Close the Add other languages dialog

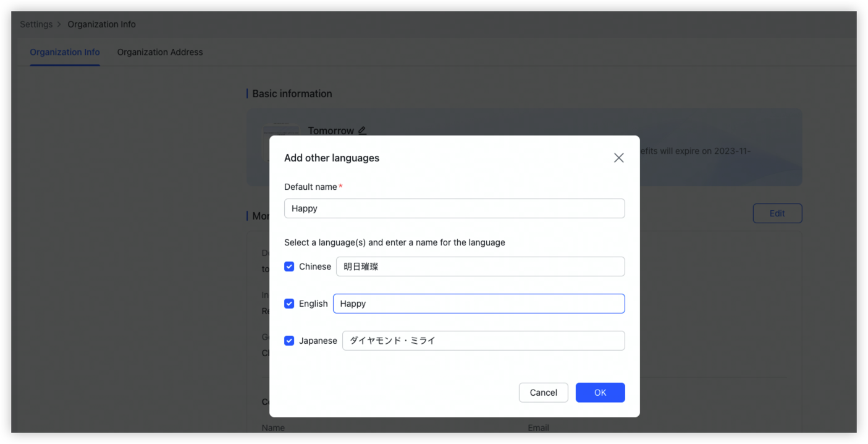(x=618, y=158)
